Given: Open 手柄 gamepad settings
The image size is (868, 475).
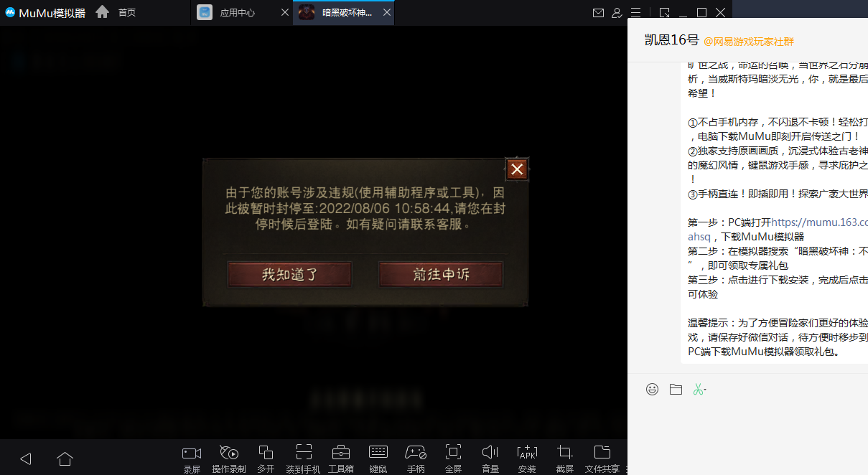Looking at the screenshot, I should pos(416,458).
